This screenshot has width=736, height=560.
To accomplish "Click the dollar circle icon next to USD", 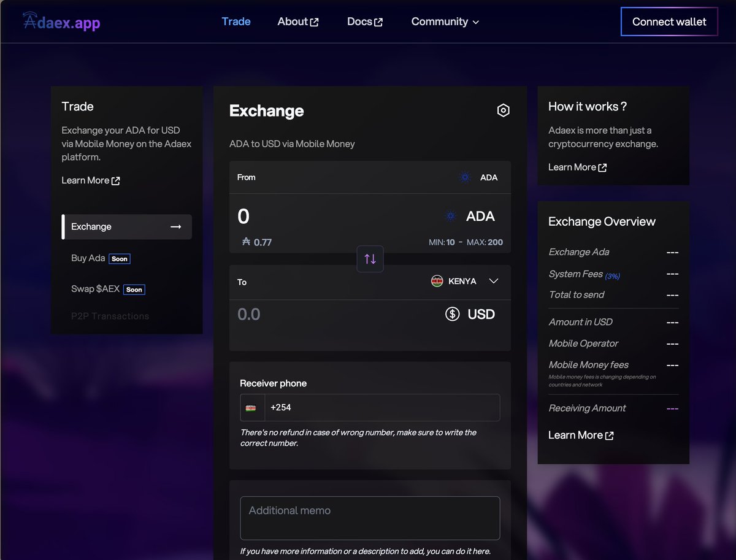I will click(453, 315).
